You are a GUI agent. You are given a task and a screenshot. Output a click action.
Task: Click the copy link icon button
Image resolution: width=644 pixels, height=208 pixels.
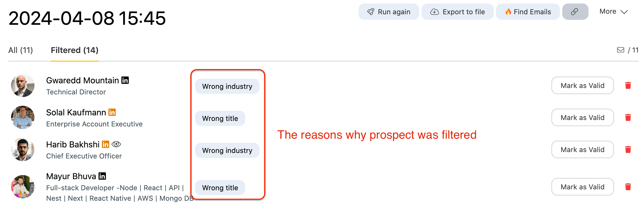[x=575, y=12]
